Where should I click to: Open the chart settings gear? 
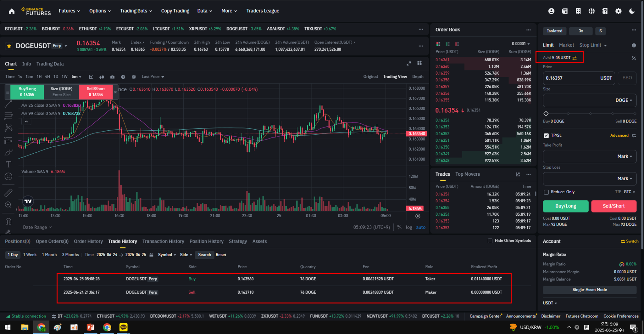tap(134, 77)
